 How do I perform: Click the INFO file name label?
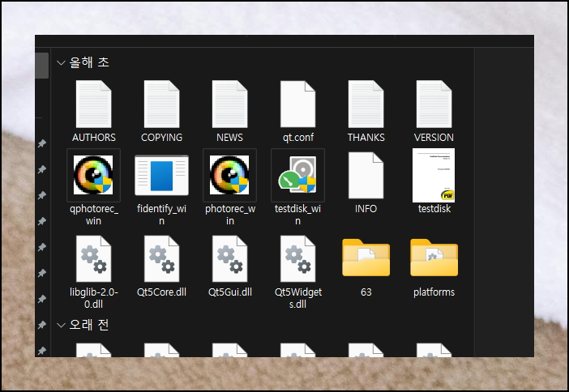tap(366, 209)
